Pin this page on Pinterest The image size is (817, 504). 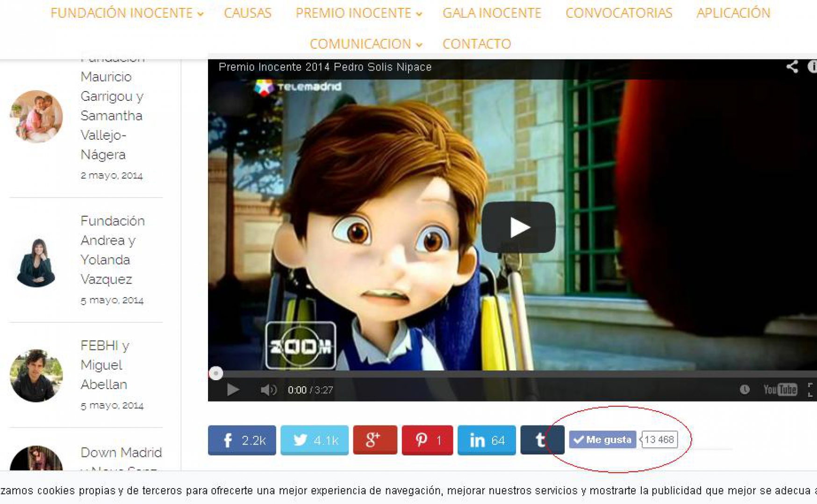[427, 440]
